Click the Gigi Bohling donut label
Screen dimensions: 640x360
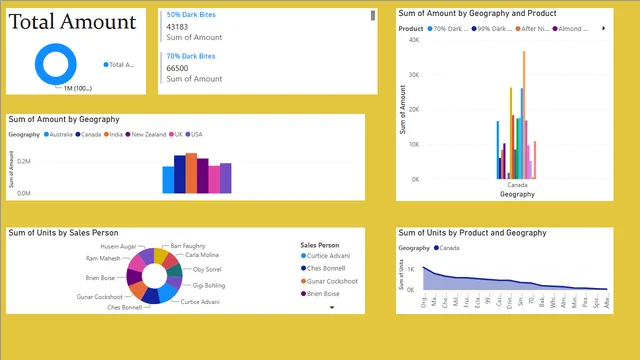209,286
